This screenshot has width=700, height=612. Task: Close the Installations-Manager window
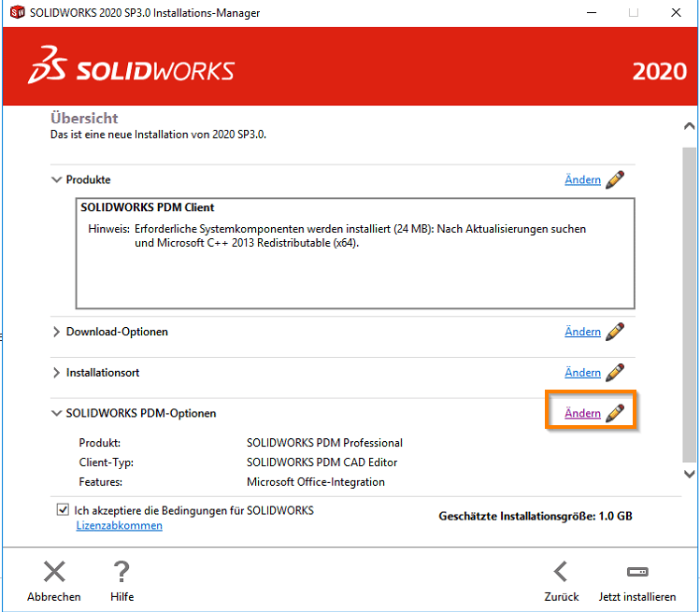click(676, 12)
